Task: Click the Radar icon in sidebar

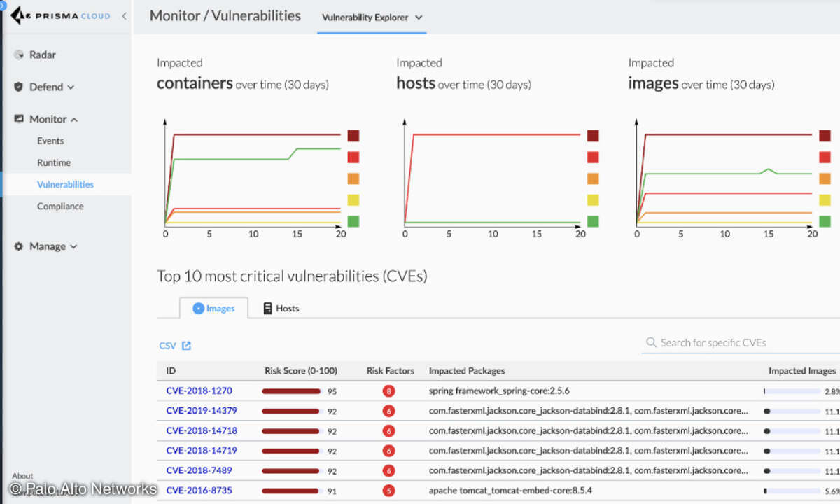Action: [19, 55]
